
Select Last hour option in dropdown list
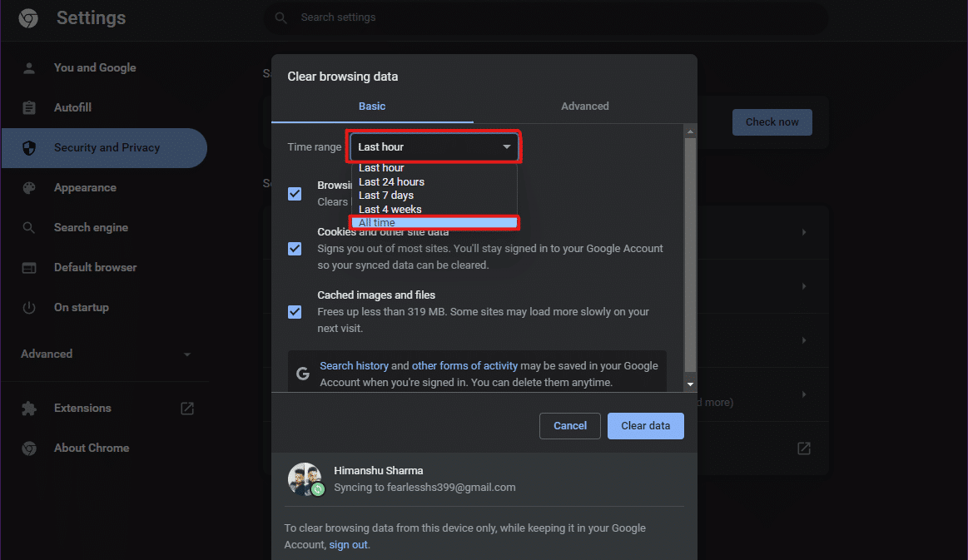point(434,168)
